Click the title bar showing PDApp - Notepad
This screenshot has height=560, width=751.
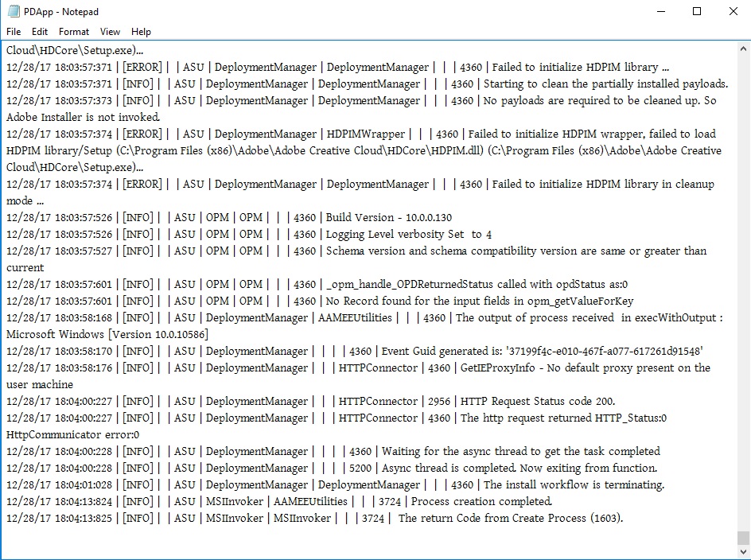pyautogui.click(x=318, y=11)
